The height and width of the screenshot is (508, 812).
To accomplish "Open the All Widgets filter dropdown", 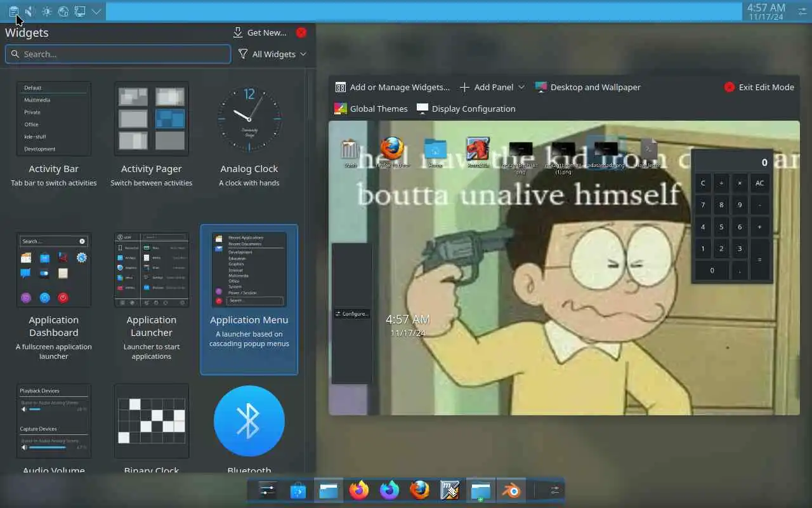I will (273, 54).
